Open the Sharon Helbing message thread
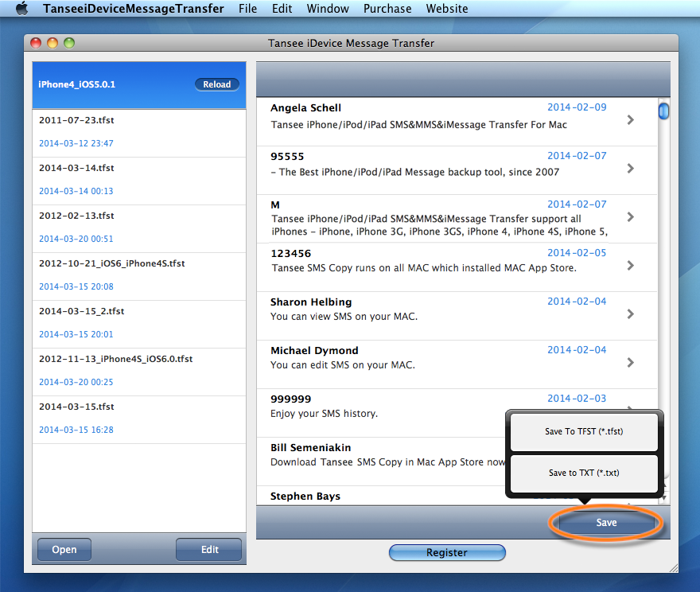The height and width of the screenshot is (592, 700). [x=457, y=316]
